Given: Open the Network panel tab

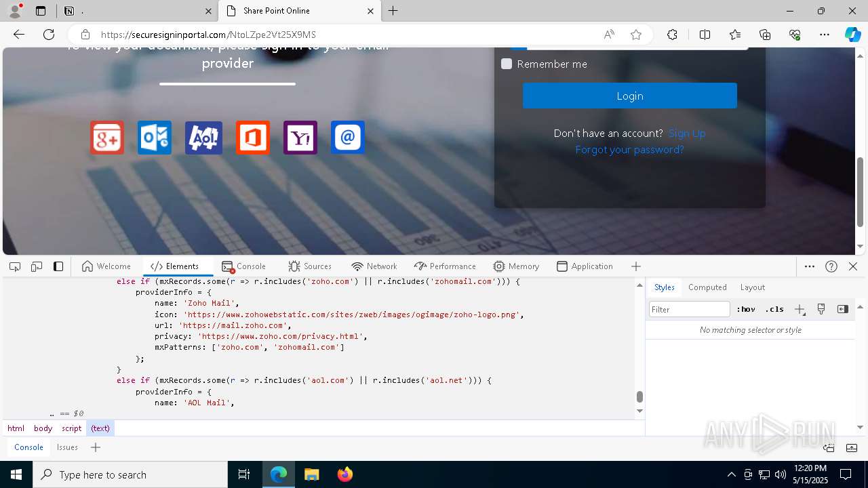Looking at the screenshot, I should point(374,266).
